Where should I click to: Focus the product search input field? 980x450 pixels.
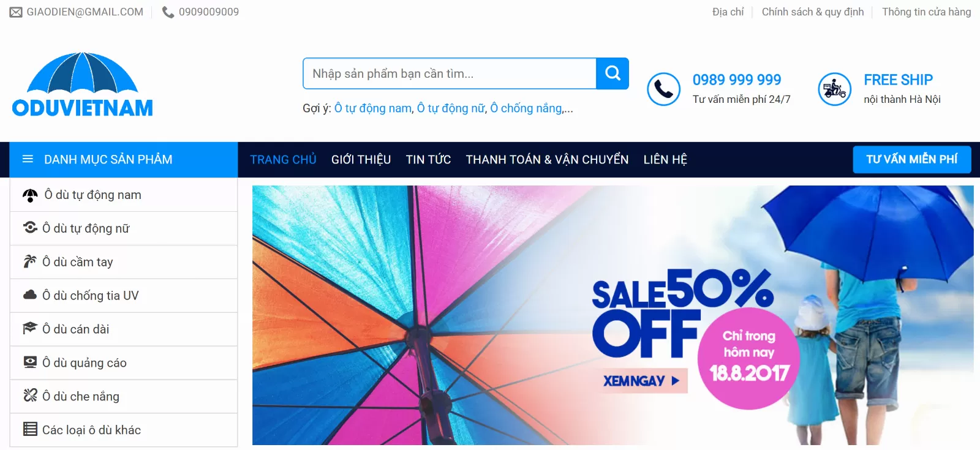[450, 73]
